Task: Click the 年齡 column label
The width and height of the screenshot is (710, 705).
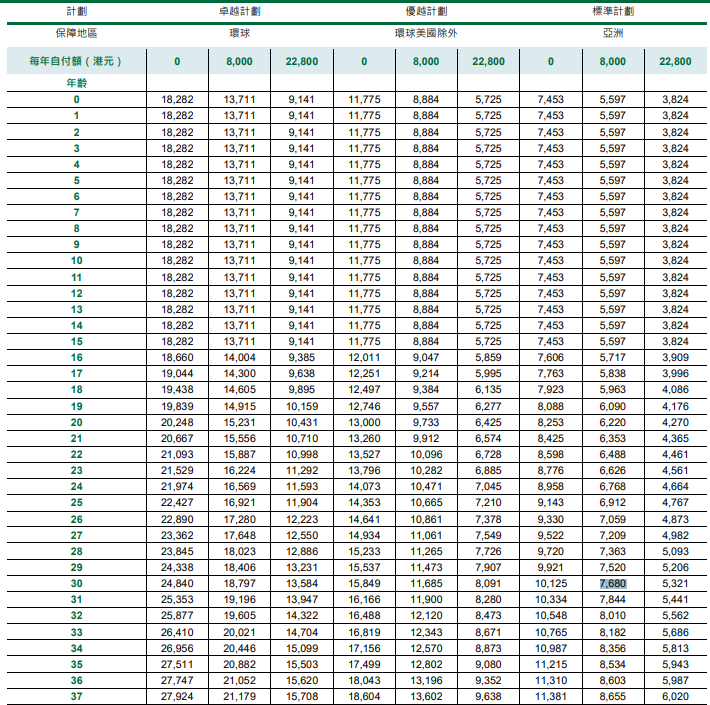Action: point(77,83)
